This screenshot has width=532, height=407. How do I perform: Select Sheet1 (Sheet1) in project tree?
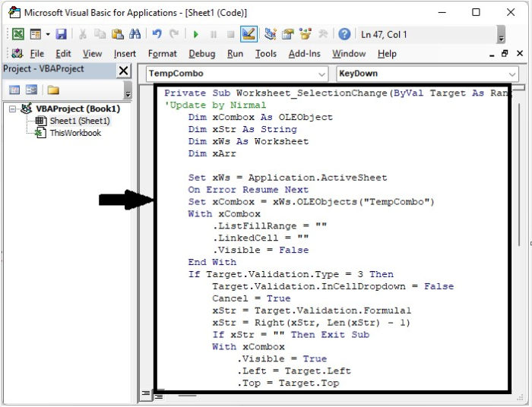(x=80, y=121)
